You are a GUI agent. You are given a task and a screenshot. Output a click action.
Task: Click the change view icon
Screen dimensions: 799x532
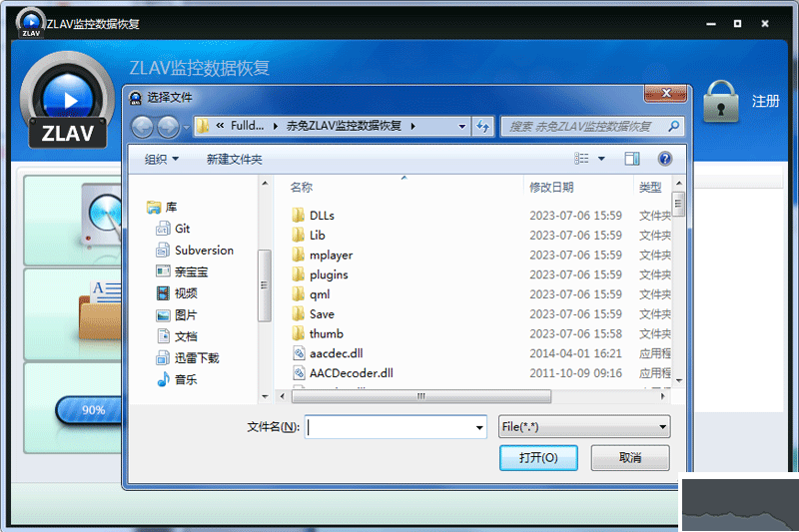coord(581,159)
